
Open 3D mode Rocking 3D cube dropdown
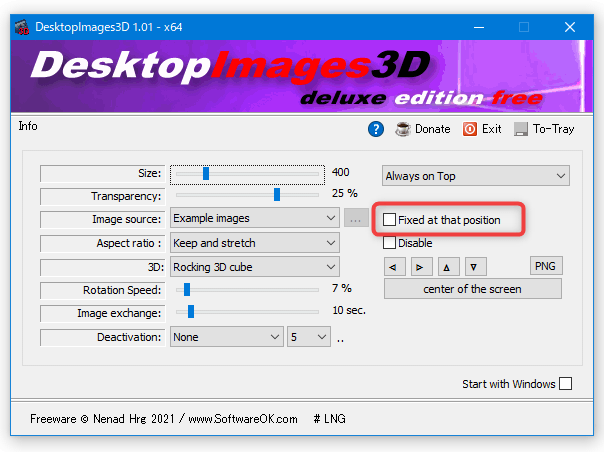(255, 267)
